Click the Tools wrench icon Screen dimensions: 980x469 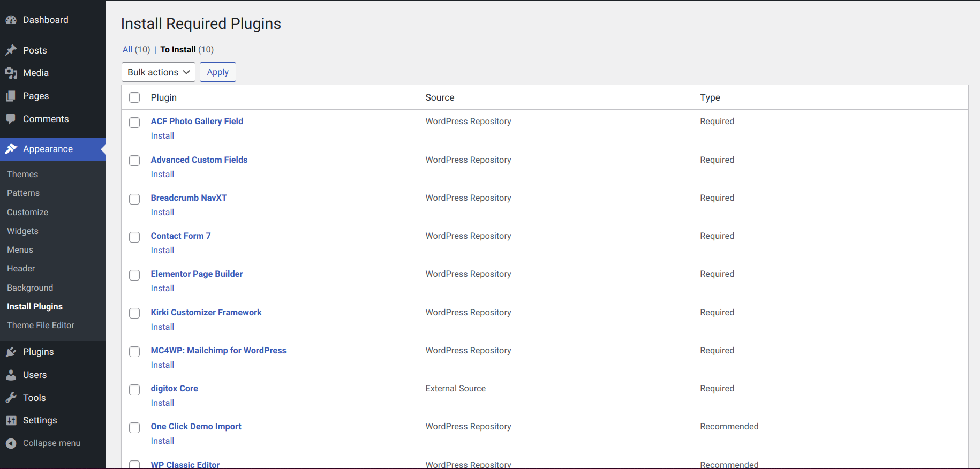[11, 398]
